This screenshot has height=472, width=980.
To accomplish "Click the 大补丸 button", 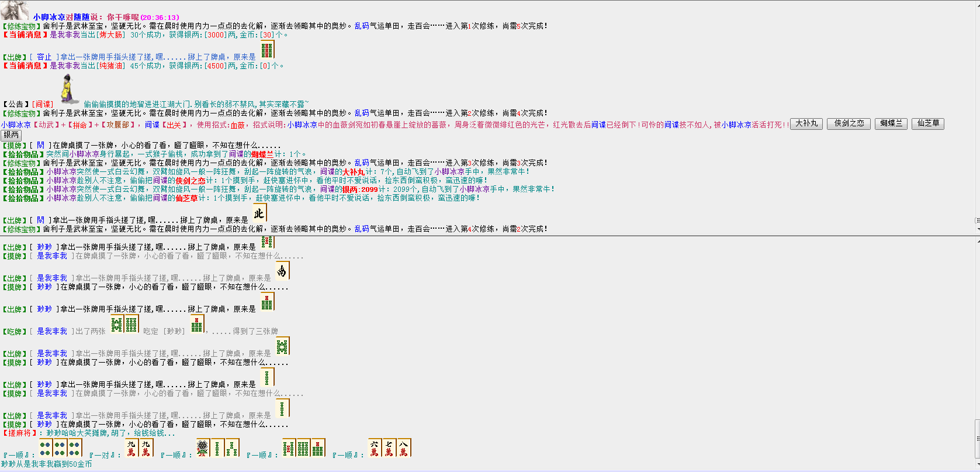I will pos(806,124).
